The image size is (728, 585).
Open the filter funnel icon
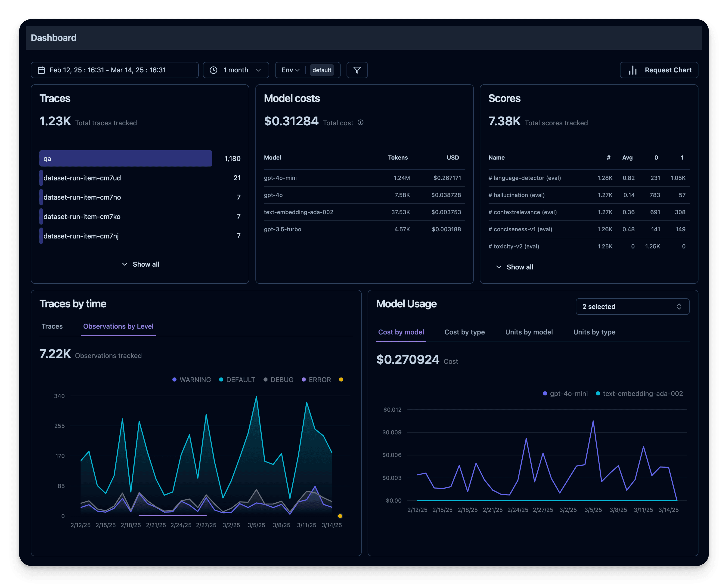(x=357, y=70)
